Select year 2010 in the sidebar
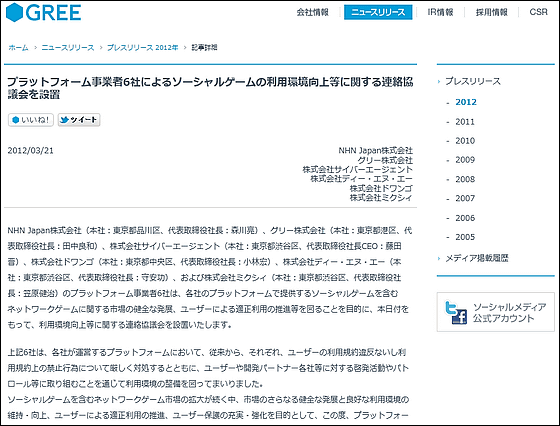 [x=465, y=141]
